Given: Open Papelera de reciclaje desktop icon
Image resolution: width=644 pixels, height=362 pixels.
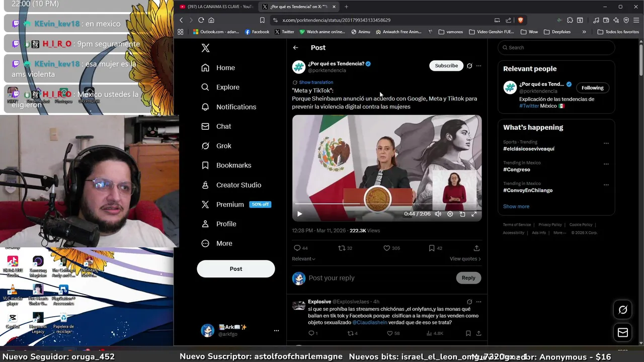Looking at the screenshot, I should pos(63,323).
